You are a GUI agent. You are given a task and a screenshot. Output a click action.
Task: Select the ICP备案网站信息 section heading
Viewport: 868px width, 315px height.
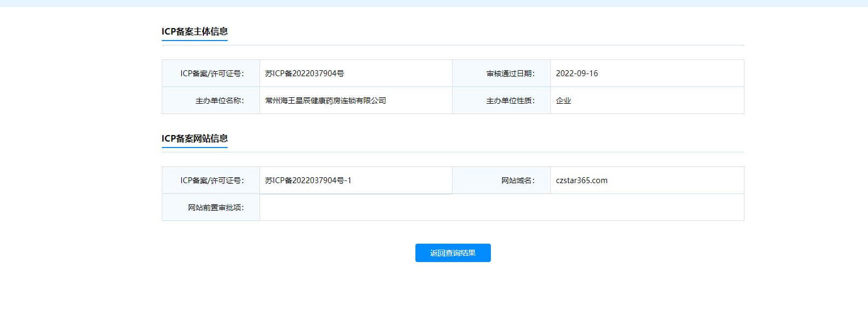pyautogui.click(x=195, y=138)
